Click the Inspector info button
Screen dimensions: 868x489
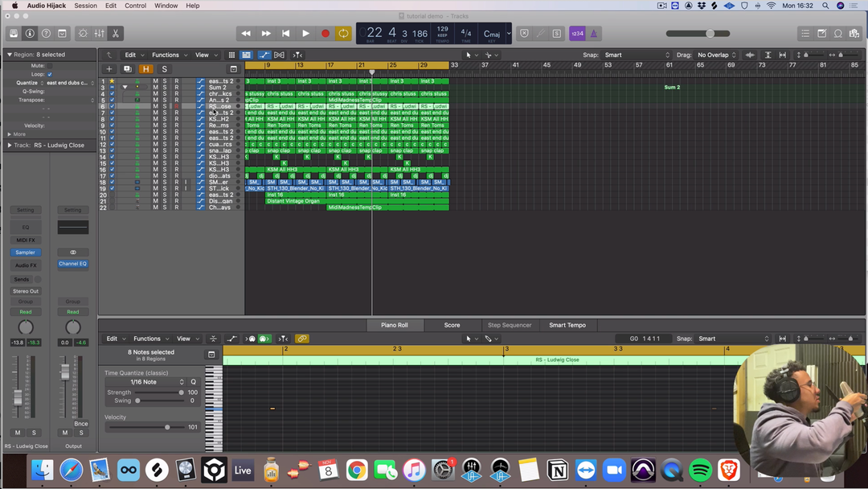pos(30,34)
